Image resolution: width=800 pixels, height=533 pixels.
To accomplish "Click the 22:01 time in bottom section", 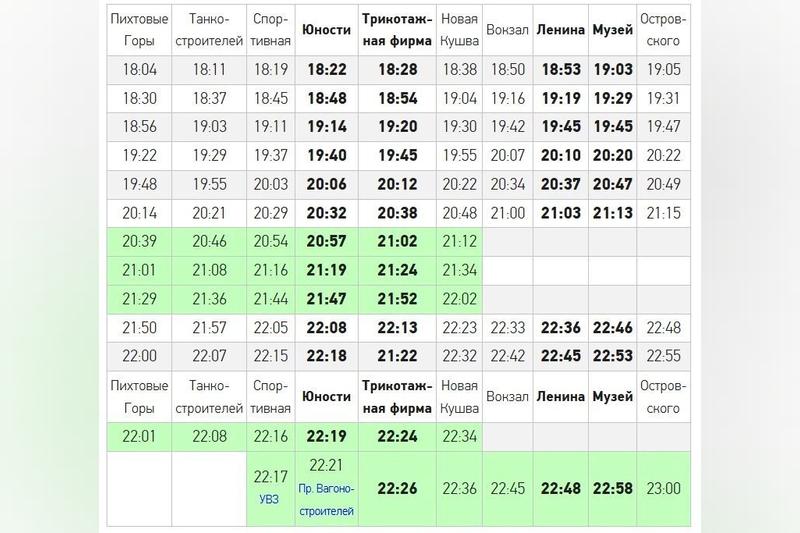I will pyautogui.click(x=141, y=435).
